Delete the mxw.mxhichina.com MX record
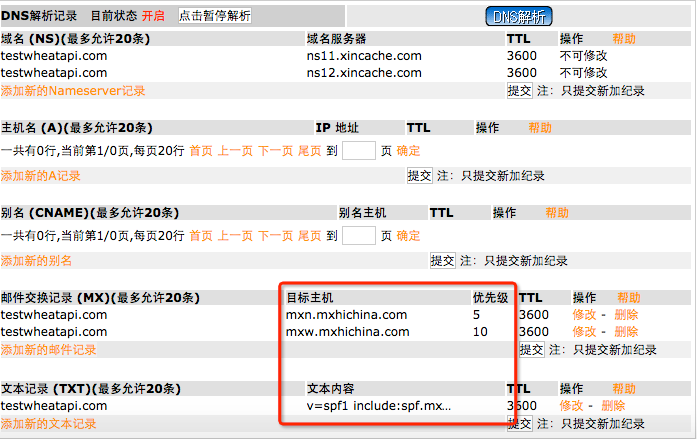 [x=626, y=332]
